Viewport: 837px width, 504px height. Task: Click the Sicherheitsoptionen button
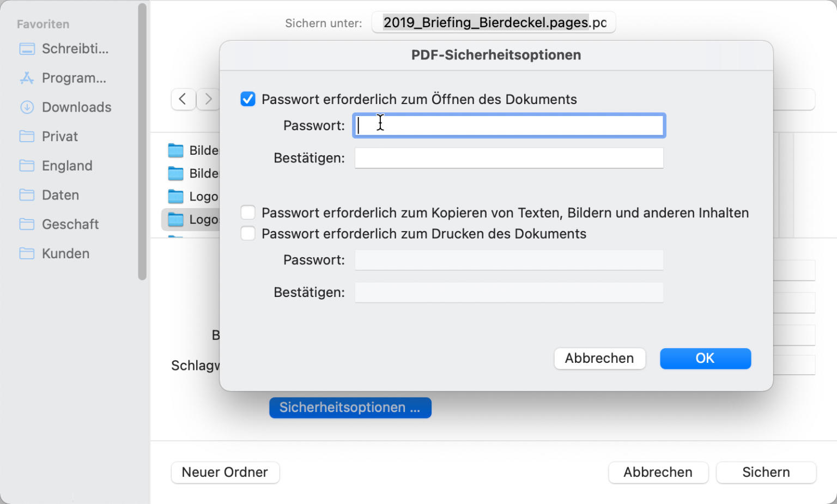[x=350, y=408]
